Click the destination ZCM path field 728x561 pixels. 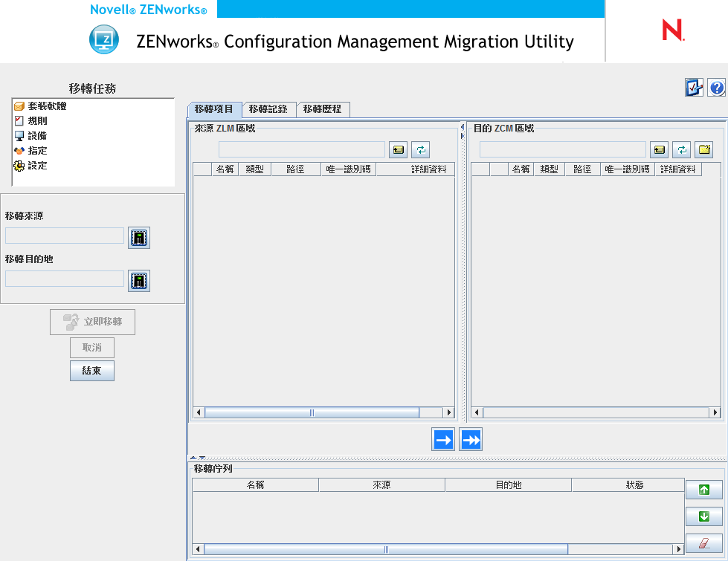tap(563, 149)
